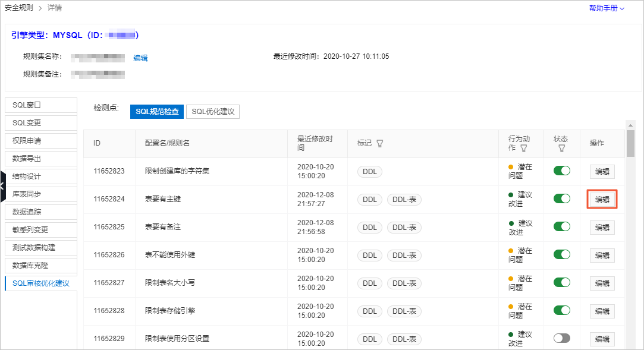Screen dimensions: 644x350
Task: Select 测试数据构建 sidebar item
Action: point(41,248)
